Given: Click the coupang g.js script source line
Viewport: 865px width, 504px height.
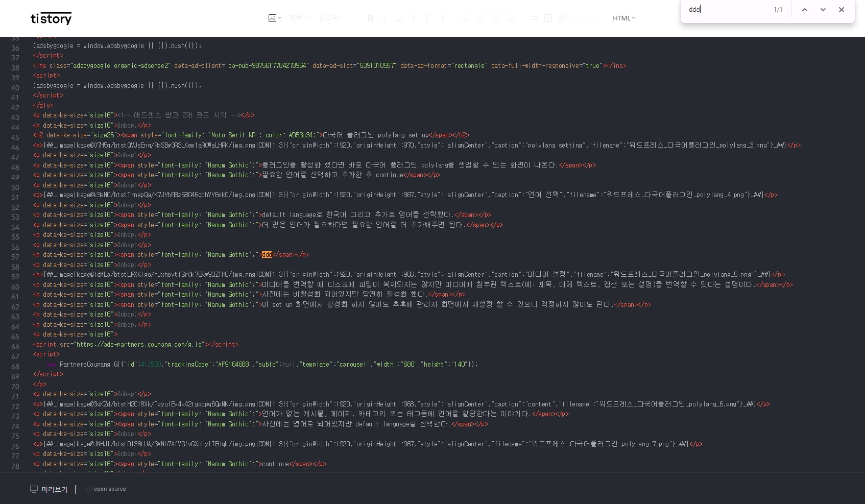Looking at the screenshot, I should pos(136,344).
